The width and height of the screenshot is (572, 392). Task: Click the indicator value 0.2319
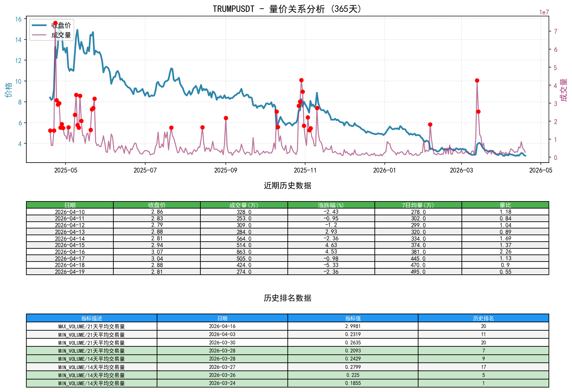pyautogui.click(x=353, y=334)
